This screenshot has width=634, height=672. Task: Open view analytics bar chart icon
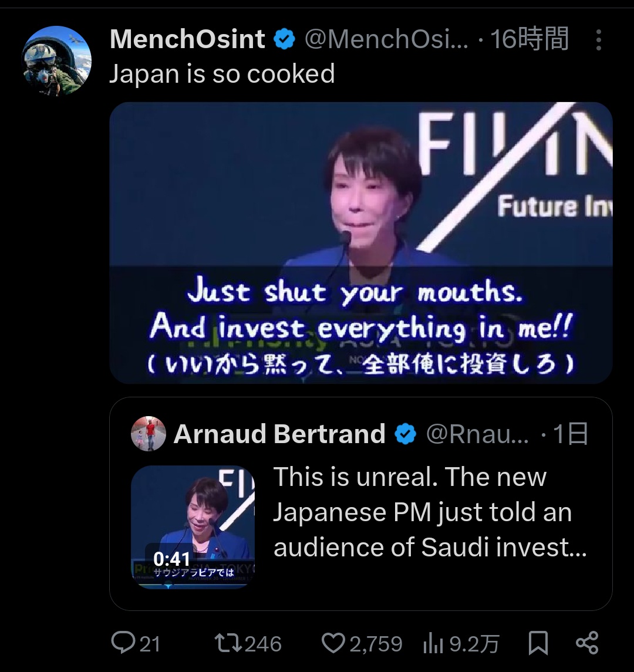click(433, 644)
